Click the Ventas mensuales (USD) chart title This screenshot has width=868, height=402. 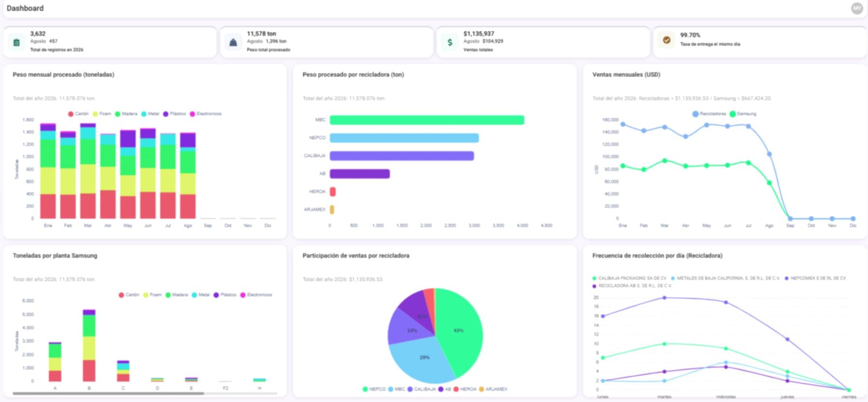point(626,75)
